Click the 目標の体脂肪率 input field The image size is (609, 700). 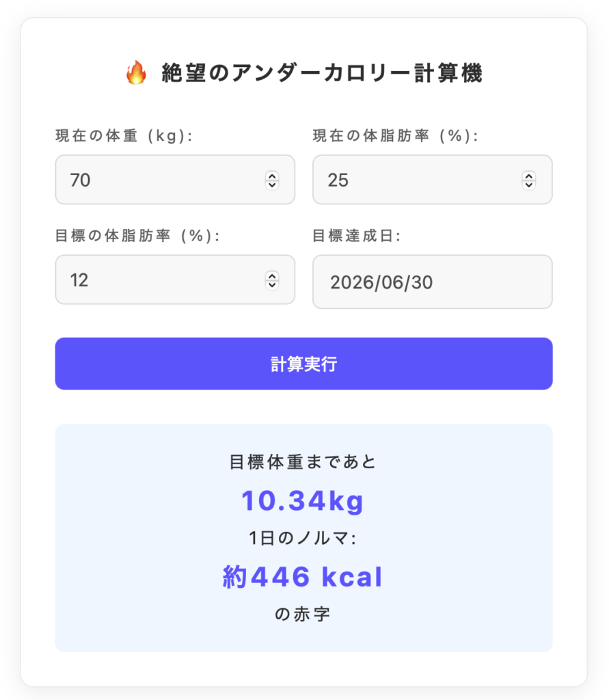(157, 280)
